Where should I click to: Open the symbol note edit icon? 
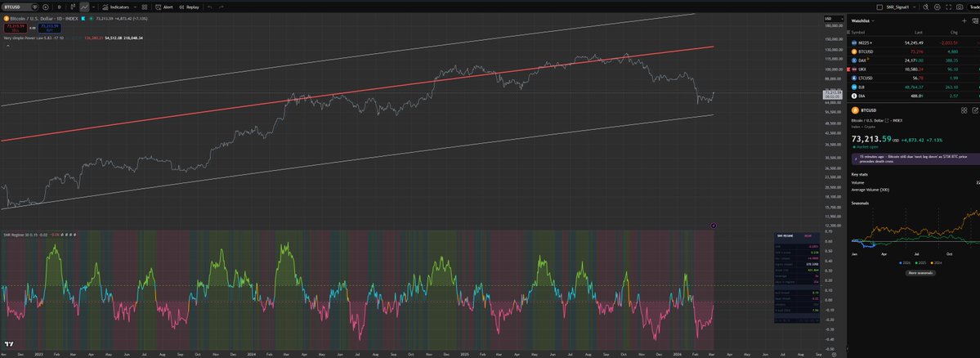pyautogui.click(x=975, y=110)
